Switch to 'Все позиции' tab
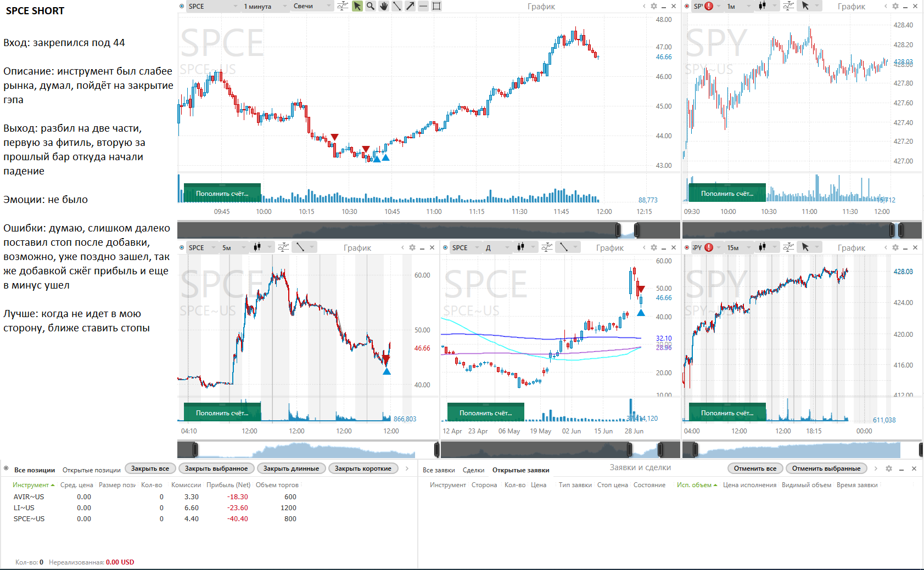 pos(35,470)
